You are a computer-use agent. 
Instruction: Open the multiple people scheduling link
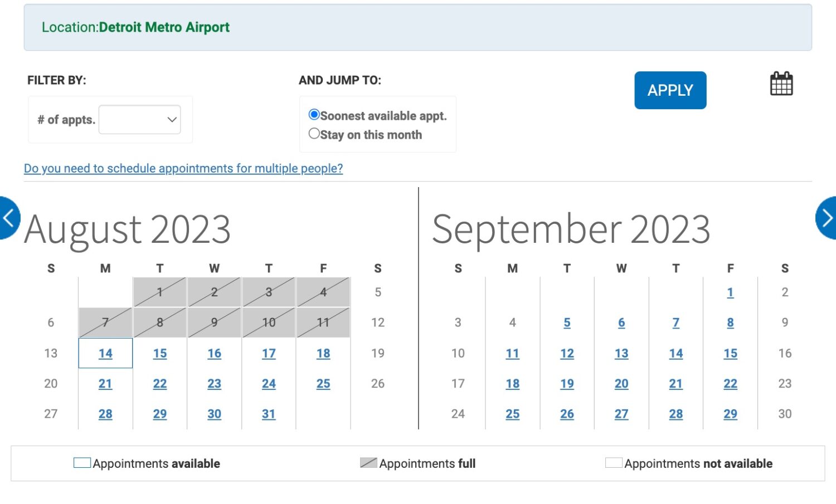183,168
